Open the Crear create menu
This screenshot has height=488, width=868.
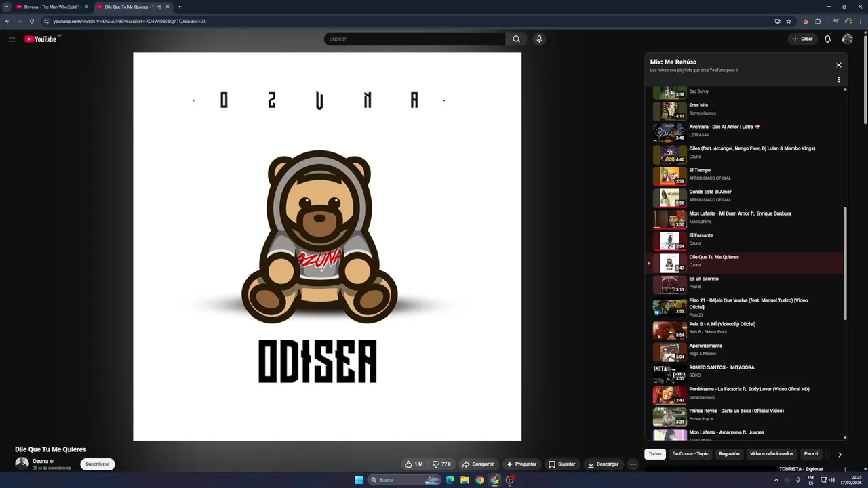point(802,39)
